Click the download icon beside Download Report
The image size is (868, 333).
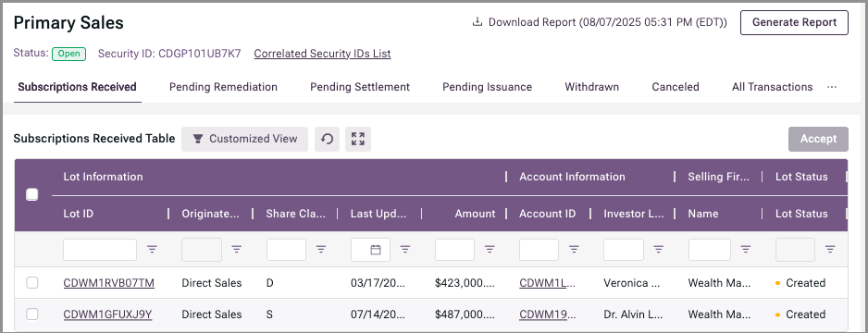coord(477,22)
